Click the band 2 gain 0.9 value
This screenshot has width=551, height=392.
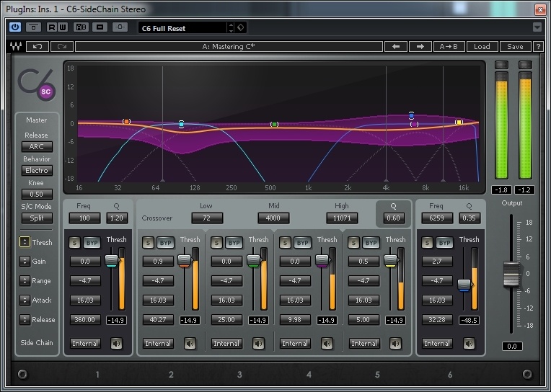coord(158,262)
